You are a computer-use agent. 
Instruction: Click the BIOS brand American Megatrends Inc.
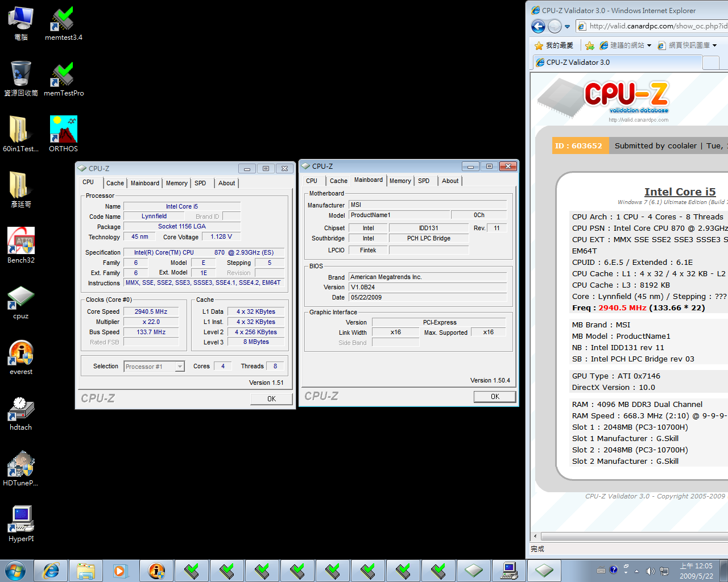point(428,277)
